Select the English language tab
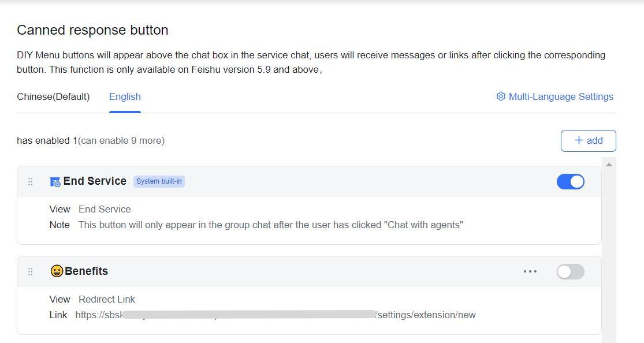This screenshot has height=343, width=644. pos(125,96)
